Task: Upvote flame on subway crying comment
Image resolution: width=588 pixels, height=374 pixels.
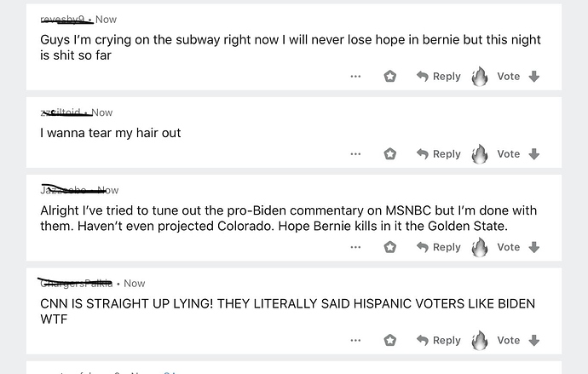Action: coord(480,77)
